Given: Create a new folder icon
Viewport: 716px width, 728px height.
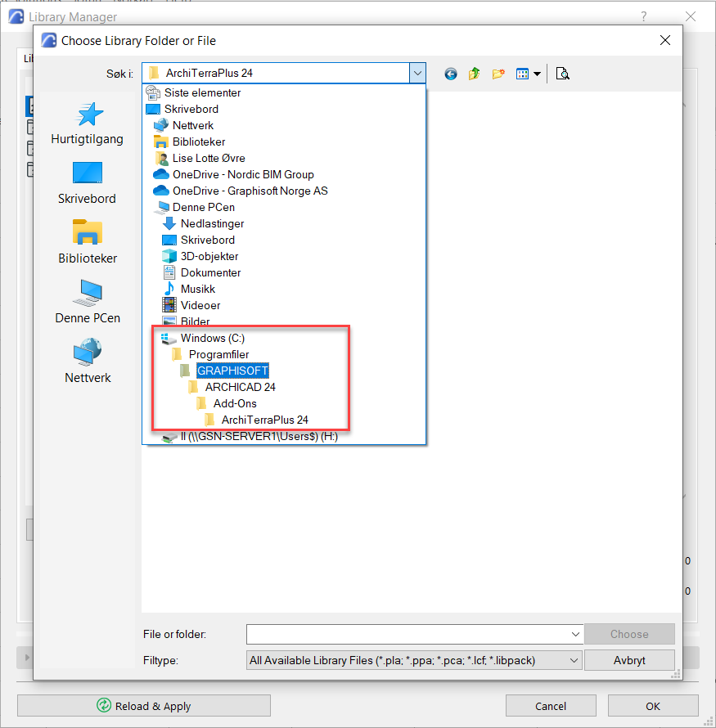Looking at the screenshot, I should (498, 74).
